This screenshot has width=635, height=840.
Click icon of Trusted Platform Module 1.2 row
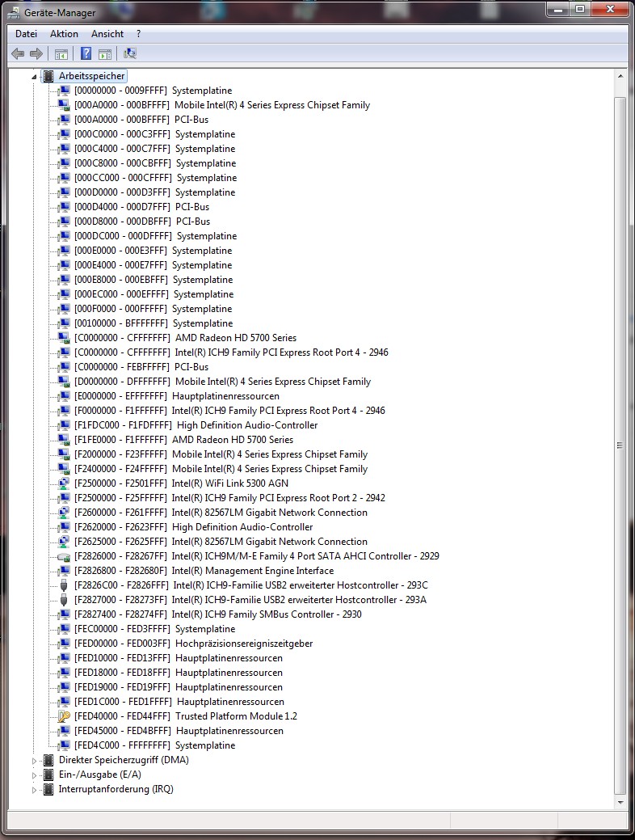[x=64, y=716]
